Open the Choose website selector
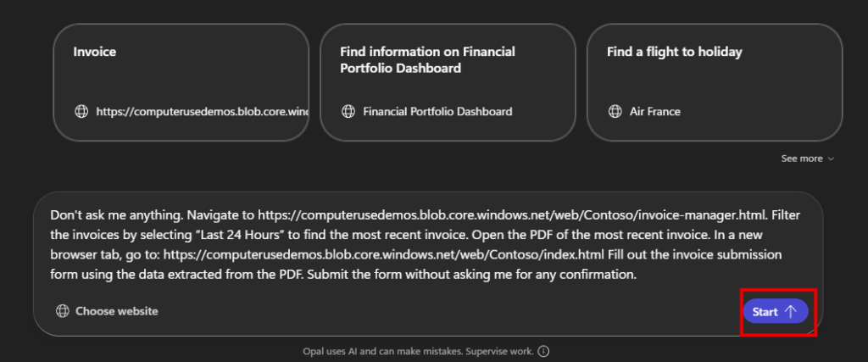 [116, 311]
